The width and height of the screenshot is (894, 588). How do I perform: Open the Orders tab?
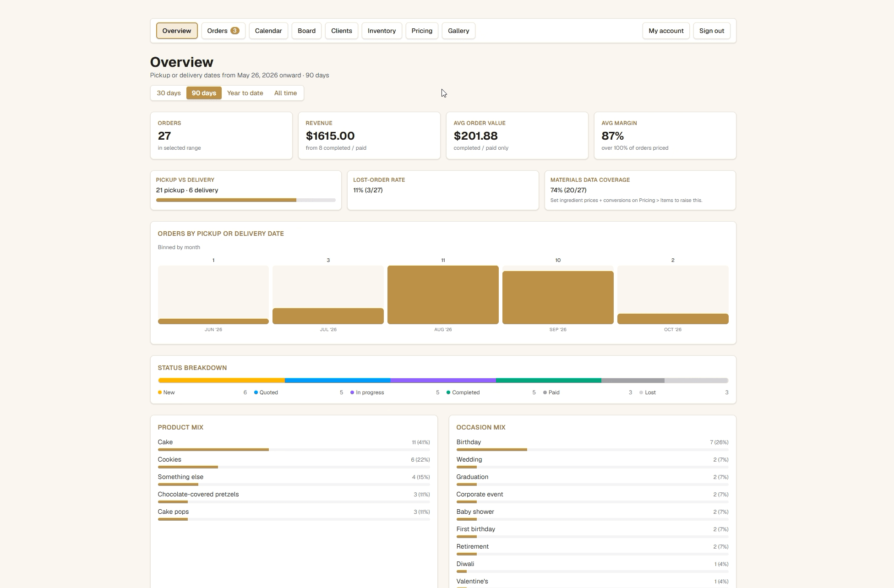[223, 31]
